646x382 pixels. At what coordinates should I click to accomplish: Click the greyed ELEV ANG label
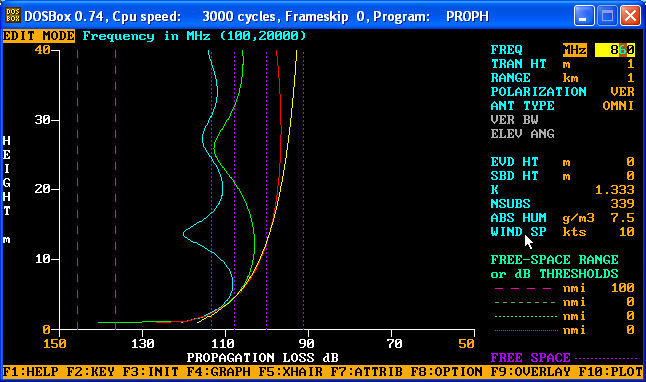coord(522,134)
